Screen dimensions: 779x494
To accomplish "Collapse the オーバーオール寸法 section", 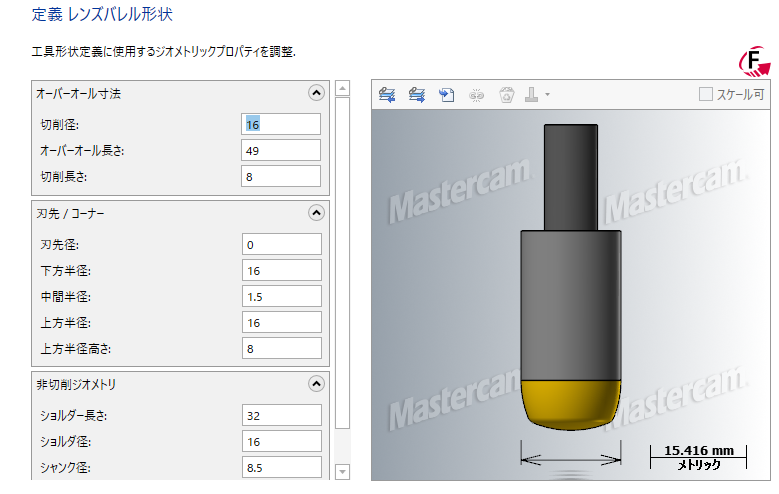I will click(x=316, y=93).
